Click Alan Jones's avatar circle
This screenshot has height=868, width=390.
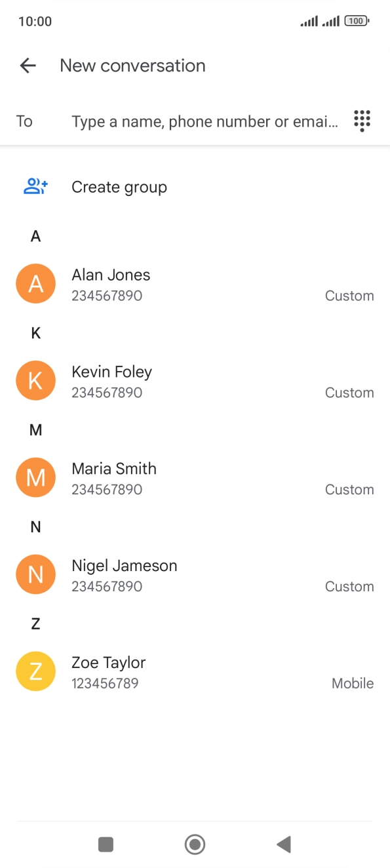[x=35, y=283]
